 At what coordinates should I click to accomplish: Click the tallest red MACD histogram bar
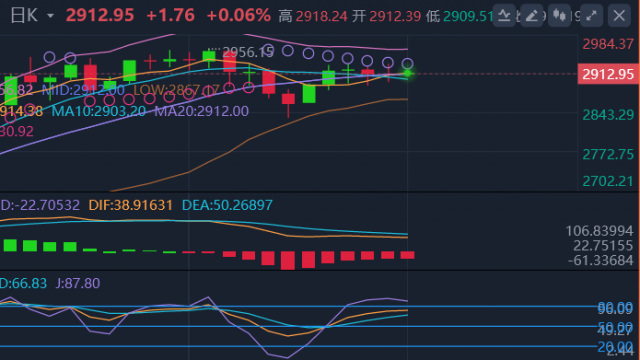click(288, 260)
